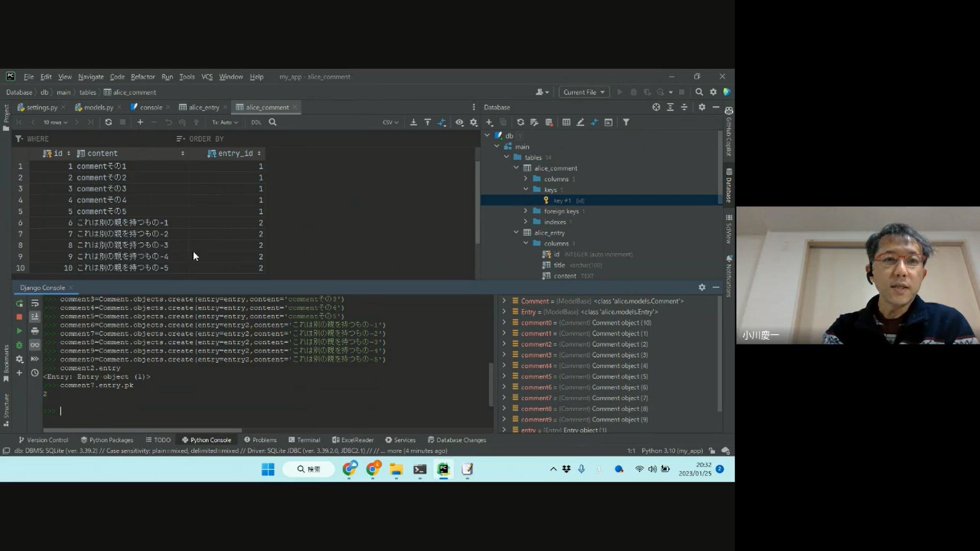Open File Explorer from Windows taskbar
This screenshot has width=980, height=551.
coord(396,469)
